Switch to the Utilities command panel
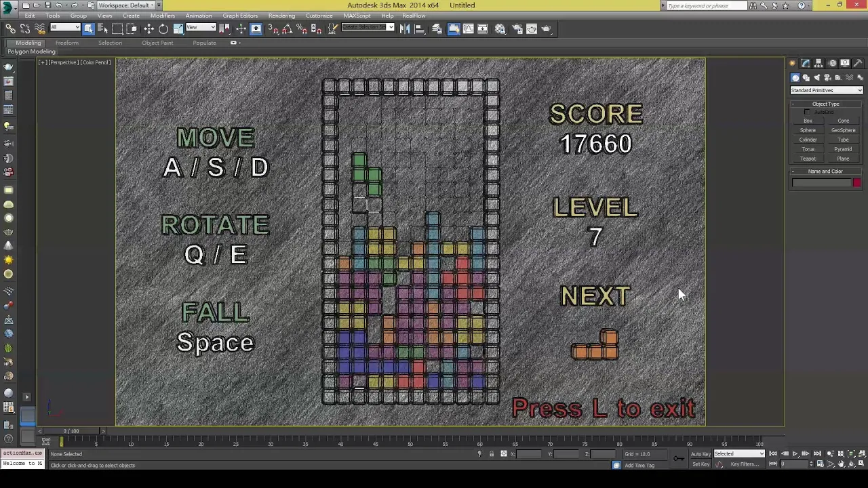Screen dimensions: 868x488 pyautogui.click(x=858, y=63)
